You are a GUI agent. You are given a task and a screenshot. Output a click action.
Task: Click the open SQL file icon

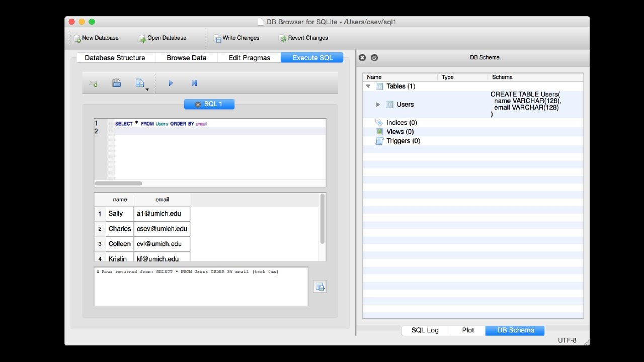[117, 83]
